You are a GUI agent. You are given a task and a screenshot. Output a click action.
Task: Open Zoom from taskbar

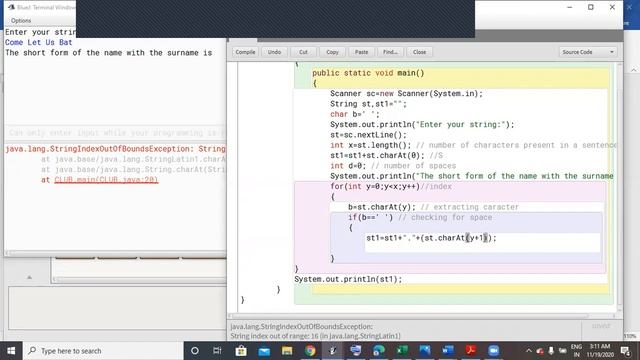coord(493,351)
